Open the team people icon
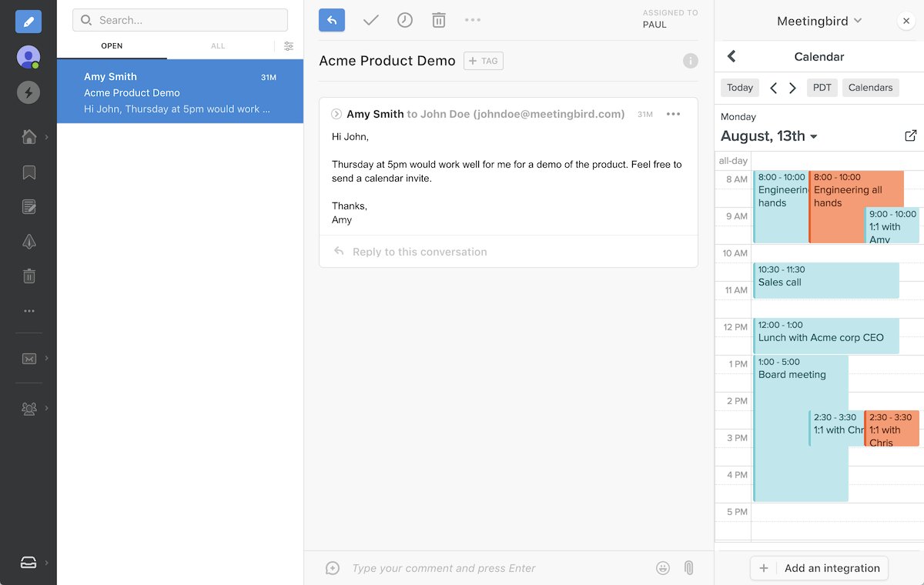 click(x=29, y=409)
